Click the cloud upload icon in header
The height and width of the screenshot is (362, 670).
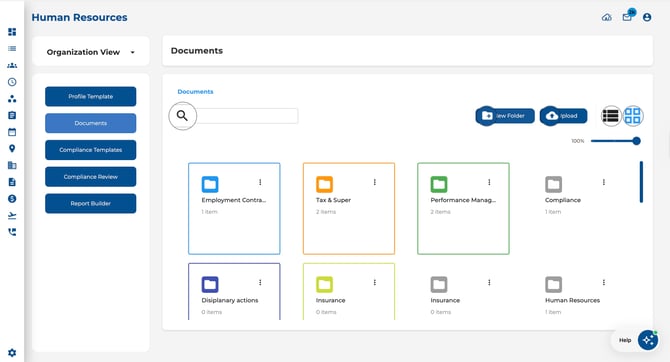click(607, 18)
